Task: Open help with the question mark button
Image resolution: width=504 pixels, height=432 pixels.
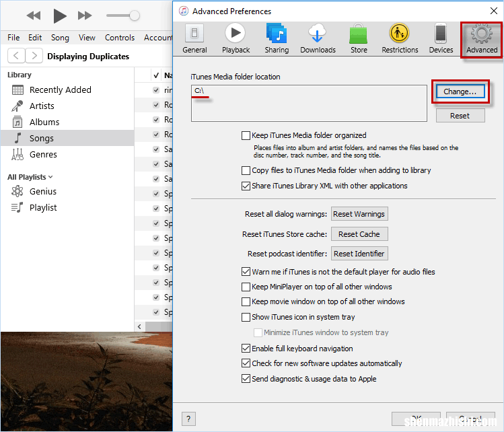Action: [188, 419]
